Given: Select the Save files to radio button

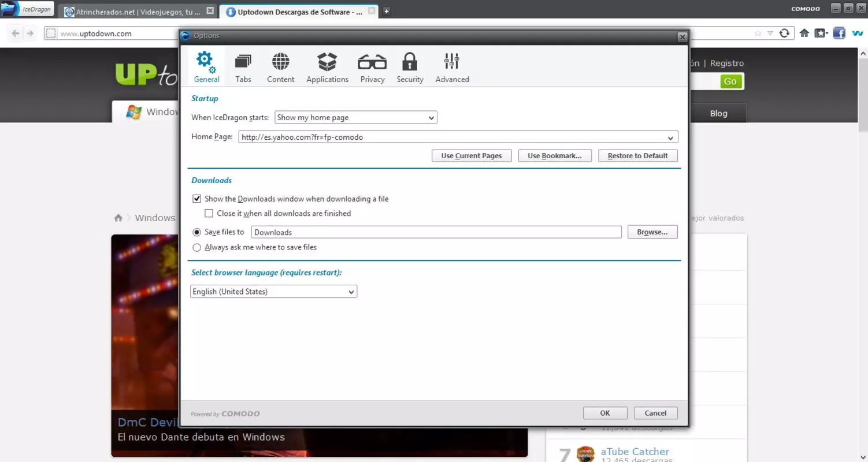Looking at the screenshot, I should coord(197,232).
